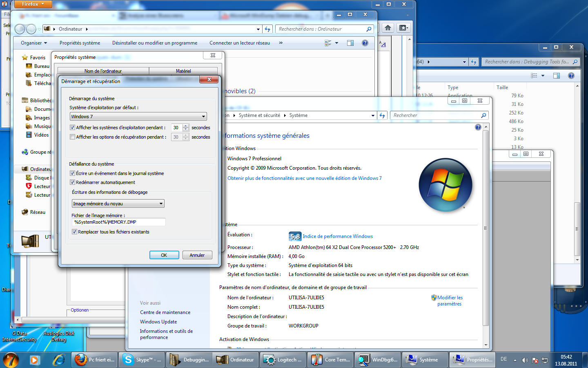
Task: Select 'Matériel' tab in Propriétés système
Action: tap(183, 71)
